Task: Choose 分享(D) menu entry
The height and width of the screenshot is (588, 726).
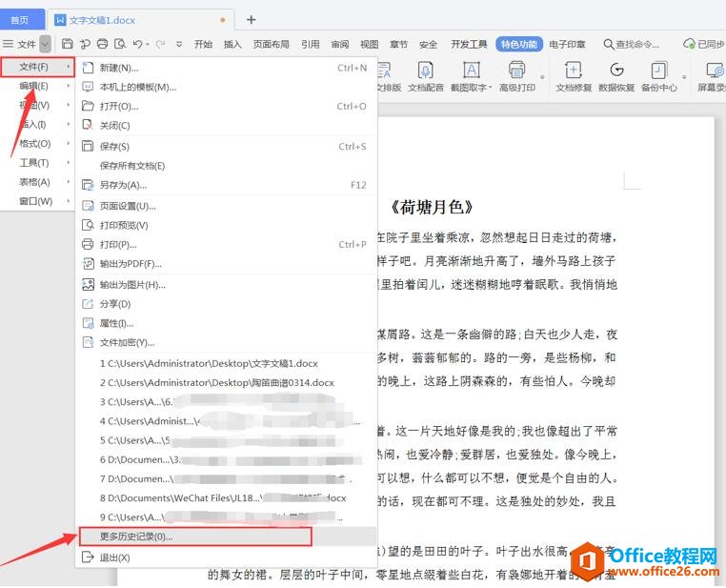Action: pos(227,304)
